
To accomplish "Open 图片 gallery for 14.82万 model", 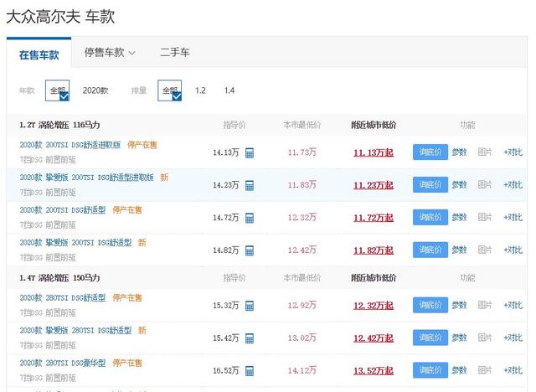I will click(x=485, y=250).
